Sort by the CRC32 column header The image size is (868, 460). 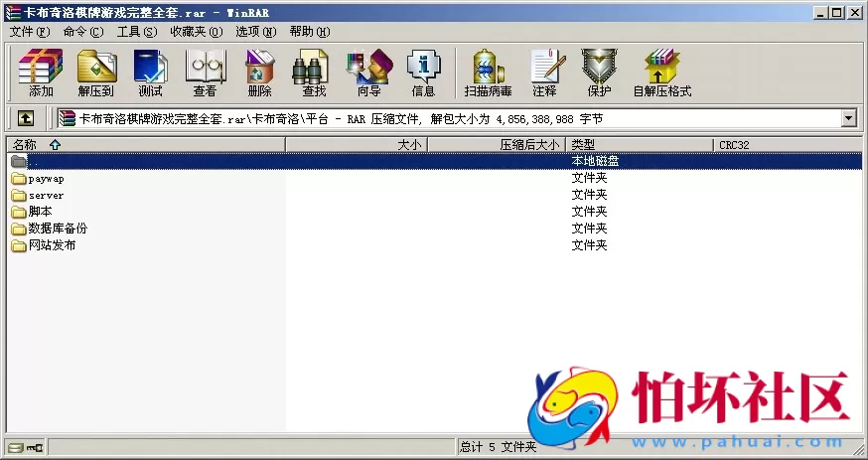tap(788, 145)
